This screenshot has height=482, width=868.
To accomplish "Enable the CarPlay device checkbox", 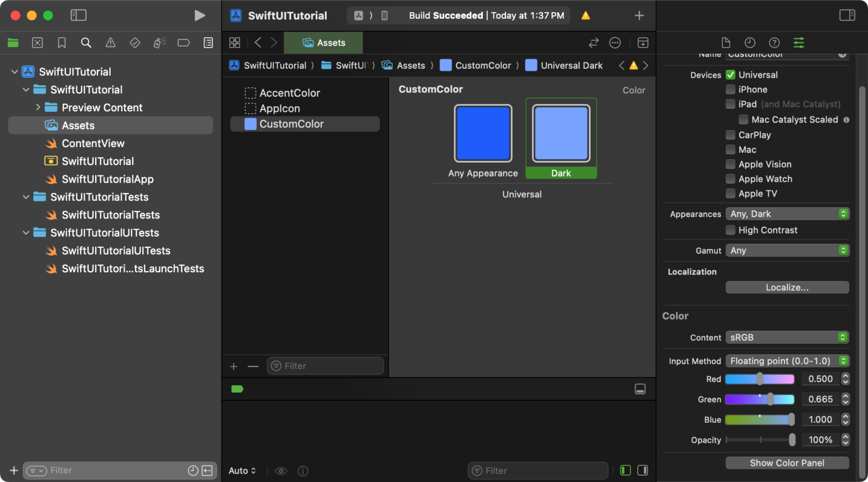I will [731, 134].
